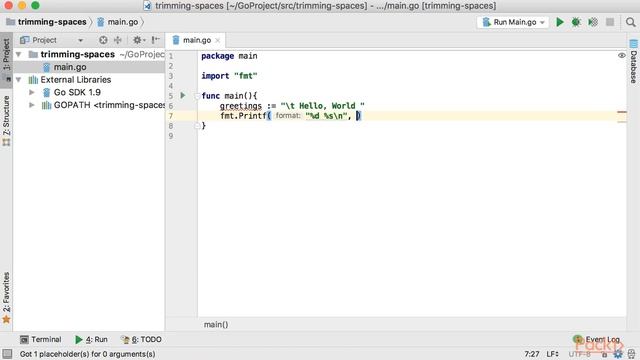
Task: Start debugging with the bug icon
Action: tap(576, 22)
